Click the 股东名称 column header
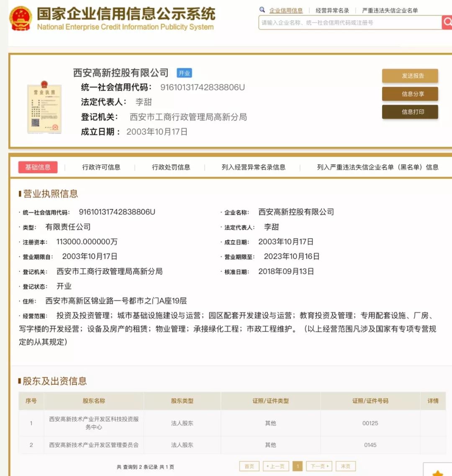Screen dimensions: 452x476 pos(94,401)
